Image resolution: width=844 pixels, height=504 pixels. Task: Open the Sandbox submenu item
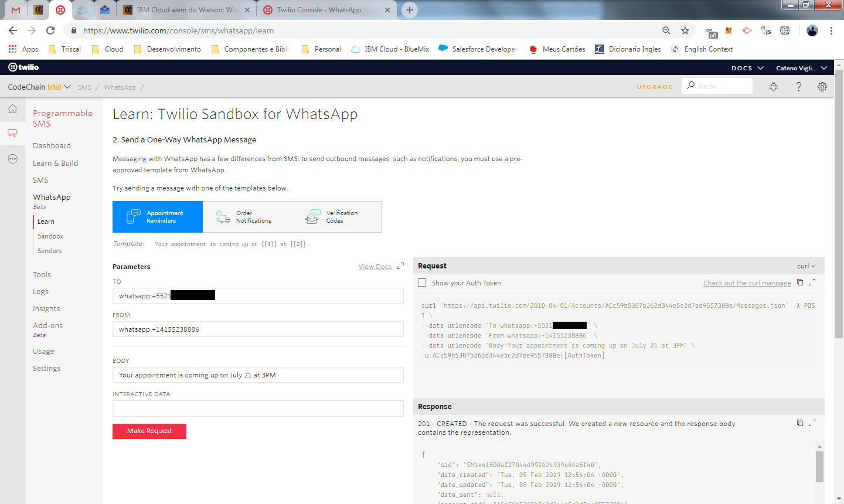(50, 236)
